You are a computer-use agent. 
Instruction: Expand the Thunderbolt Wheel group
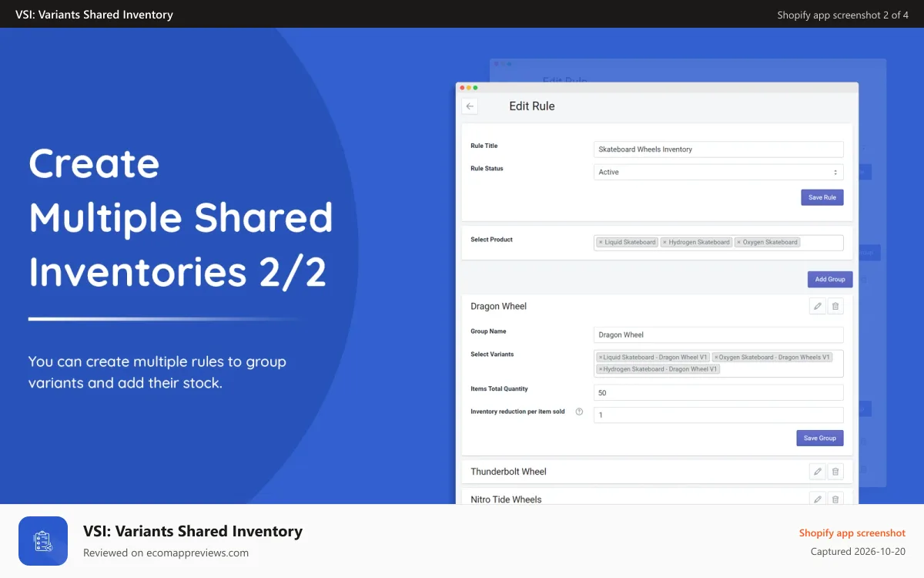(657, 471)
